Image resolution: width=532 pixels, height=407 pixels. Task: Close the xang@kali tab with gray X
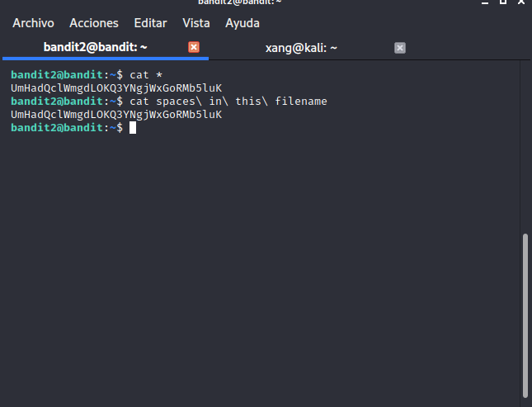coord(400,48)
